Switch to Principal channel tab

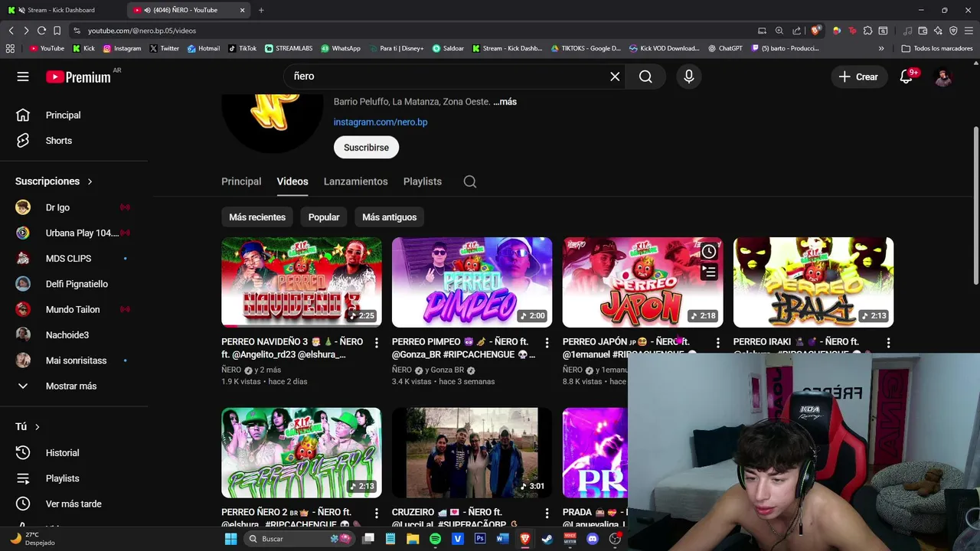[241, 181]
